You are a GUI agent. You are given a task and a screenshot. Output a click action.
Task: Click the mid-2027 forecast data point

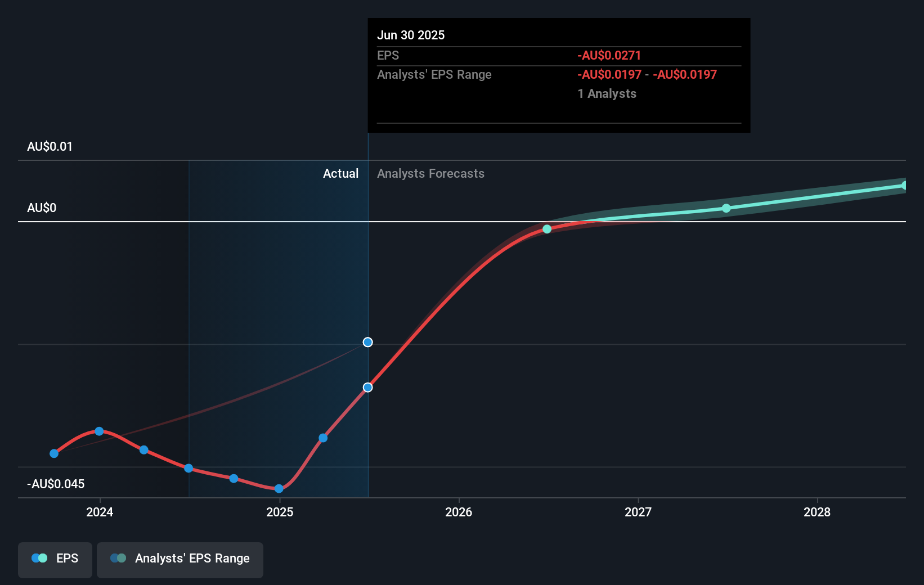tap(726, 208)
